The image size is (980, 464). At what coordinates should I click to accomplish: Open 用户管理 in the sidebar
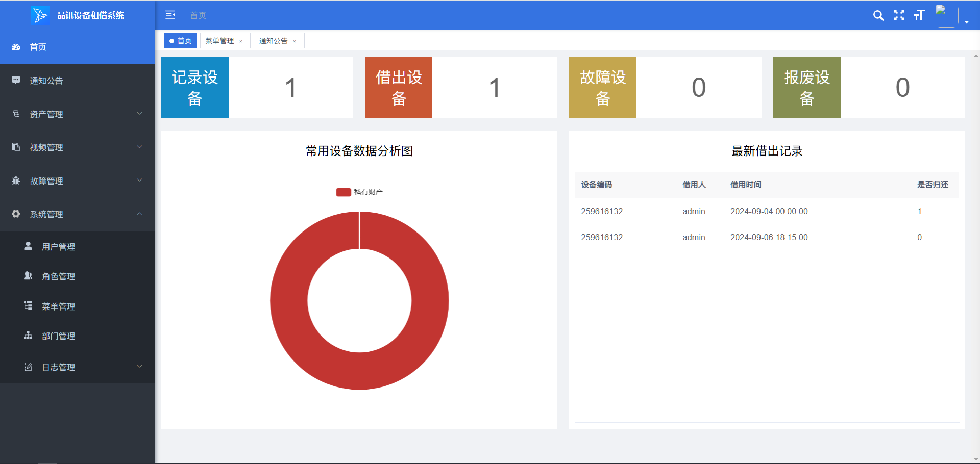point(78,247)
